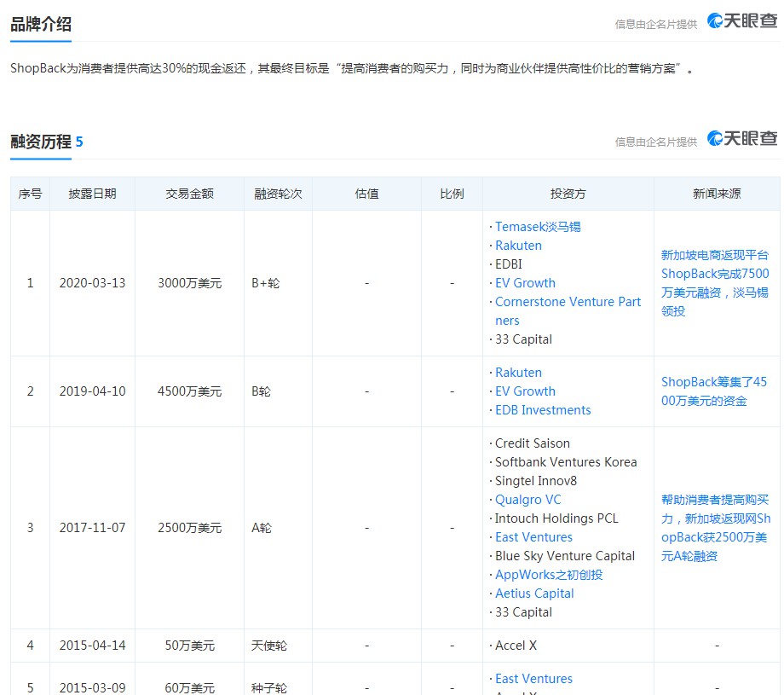This screenshot has width=784, height=695.
Task: Open EV Growth link in 2019-04-10 row
Action: (525, 391)
